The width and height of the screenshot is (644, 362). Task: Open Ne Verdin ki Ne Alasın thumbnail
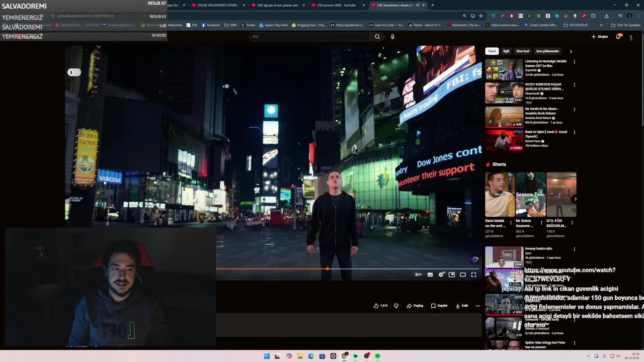[x=504, y=117]
